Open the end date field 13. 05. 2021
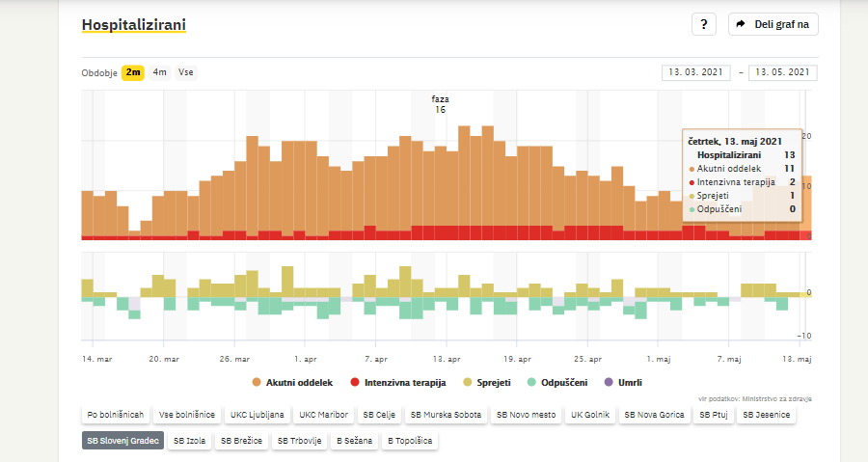This screenshot has width=868, height=462. (x=783, y=73)
